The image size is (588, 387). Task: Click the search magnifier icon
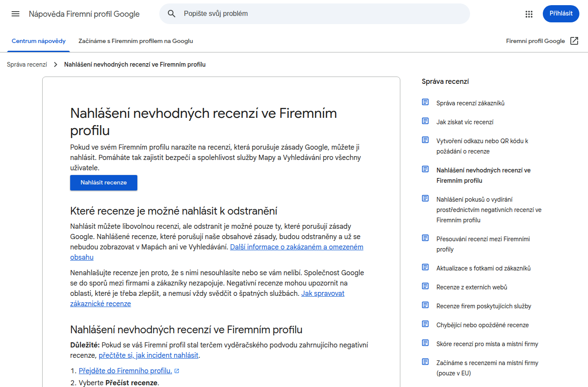[171, 14]
